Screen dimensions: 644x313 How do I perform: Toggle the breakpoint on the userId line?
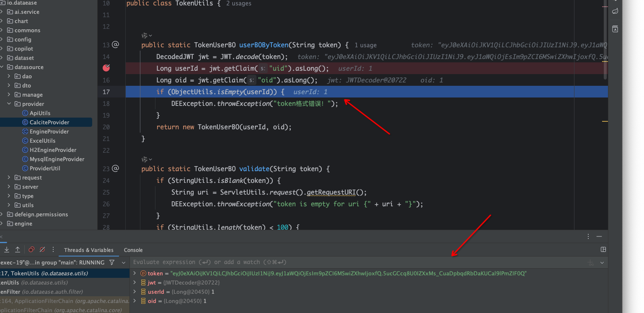coord(106,68)
